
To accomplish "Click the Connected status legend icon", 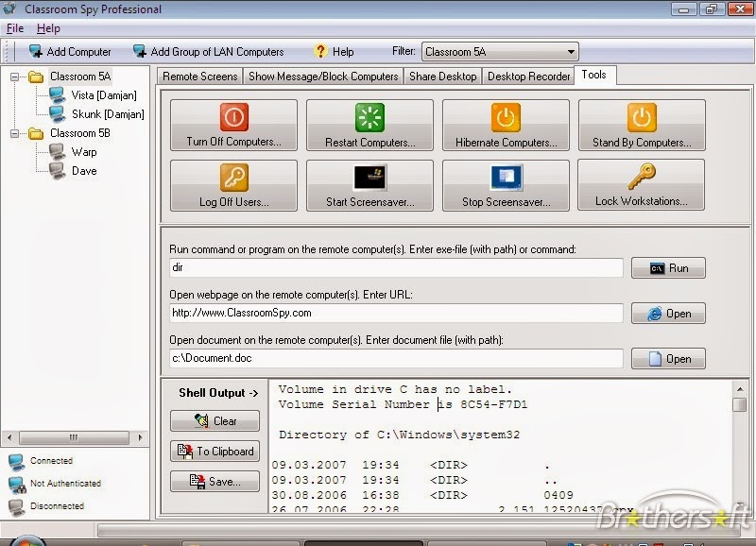I will coord(16,462).
